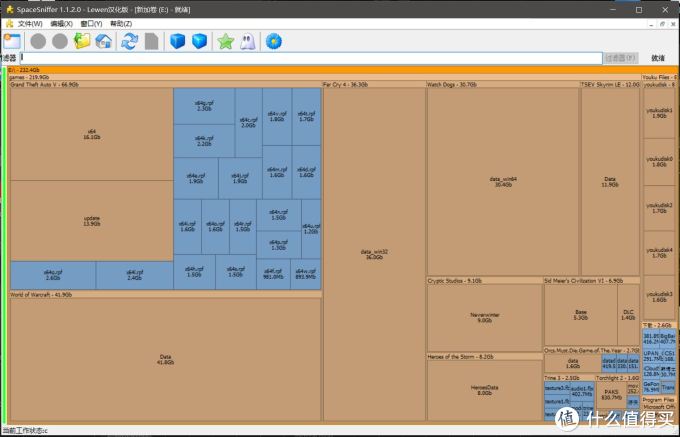Click into the filter text field
Image resolution: width=680 pixels, height=437 pixels.
(x=311, y=58)
